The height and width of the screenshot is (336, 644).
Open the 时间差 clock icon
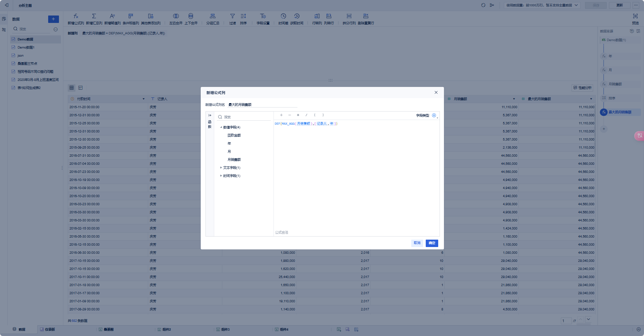pyautogui.click(x=283, y=16)
